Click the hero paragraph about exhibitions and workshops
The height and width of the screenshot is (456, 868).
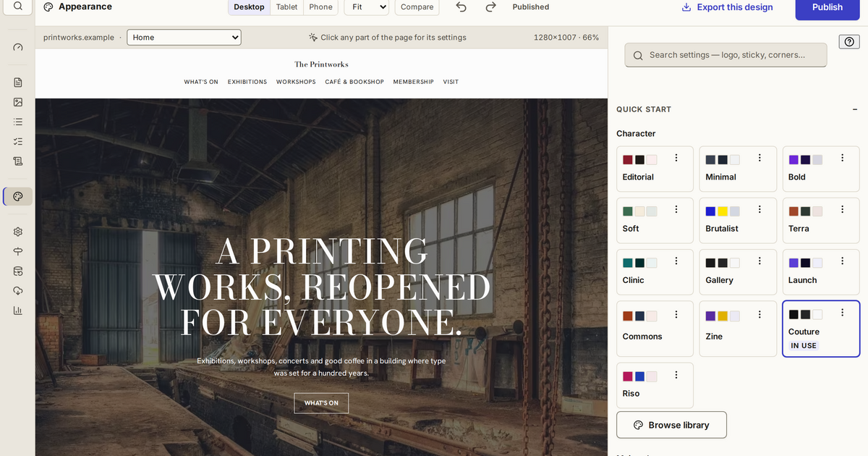[x=321, y=367]
